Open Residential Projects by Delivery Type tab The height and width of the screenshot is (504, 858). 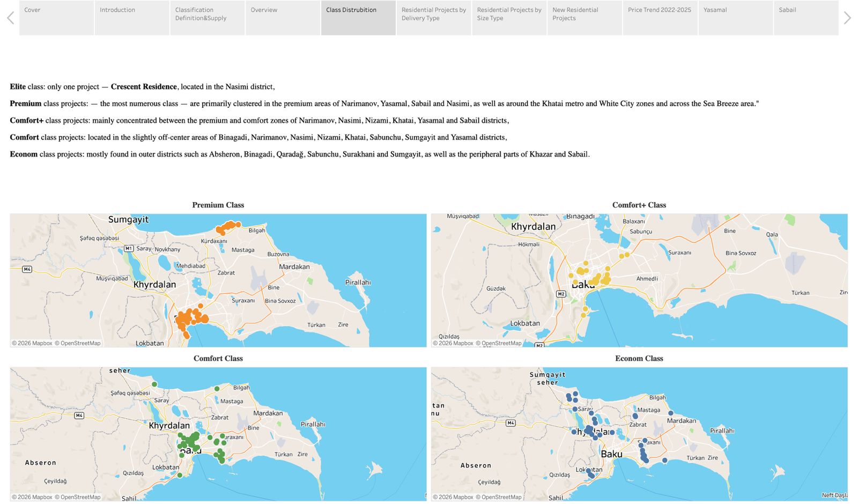[434, 18]
